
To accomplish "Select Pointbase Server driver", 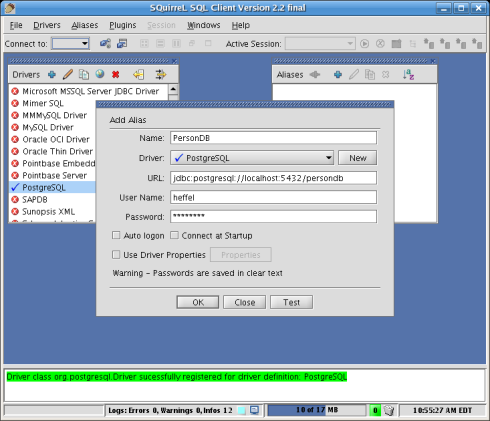I will tap(53, 175).
